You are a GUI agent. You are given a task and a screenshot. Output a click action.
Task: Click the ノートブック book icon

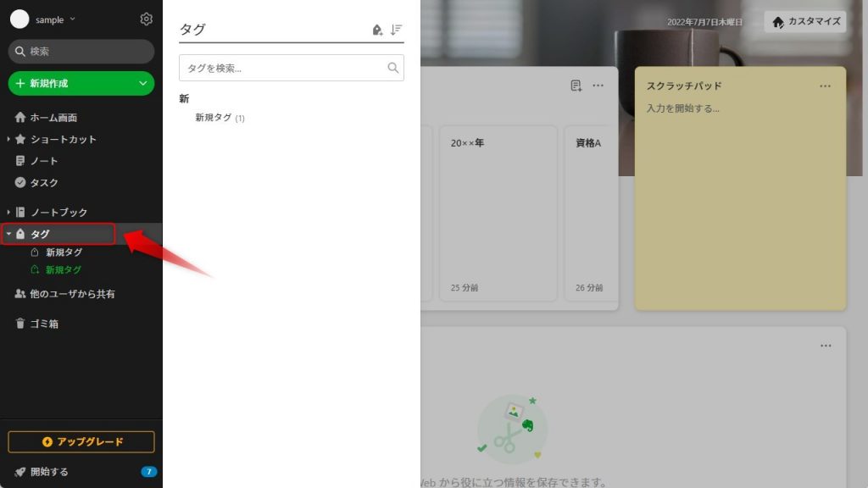pos(20,212)
